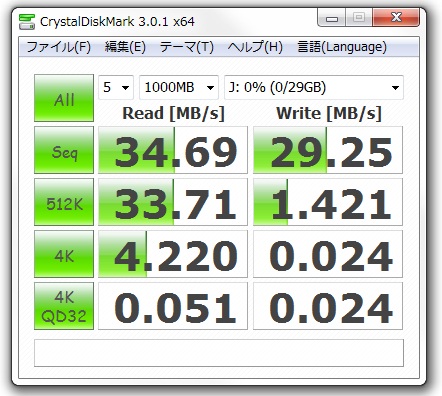Open the ファイル(F) menu
Image resolution: width=442 pixels, height=396 pixels.
click(58, 47)
